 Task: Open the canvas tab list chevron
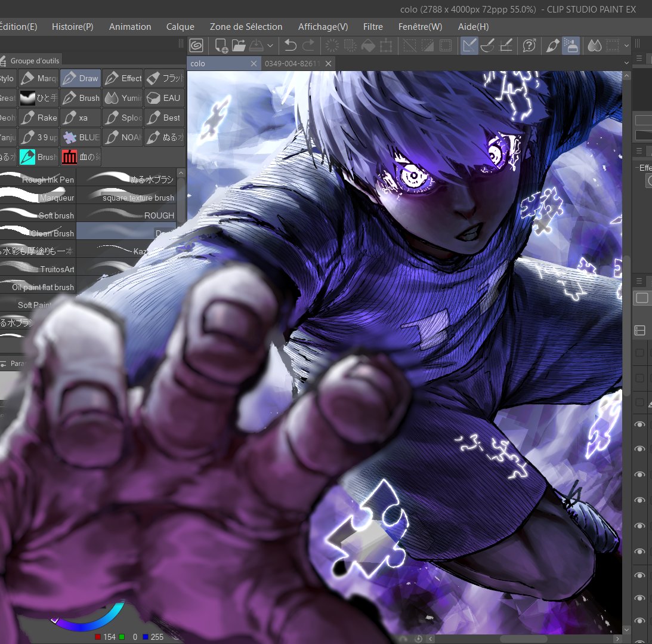(626, 63)
